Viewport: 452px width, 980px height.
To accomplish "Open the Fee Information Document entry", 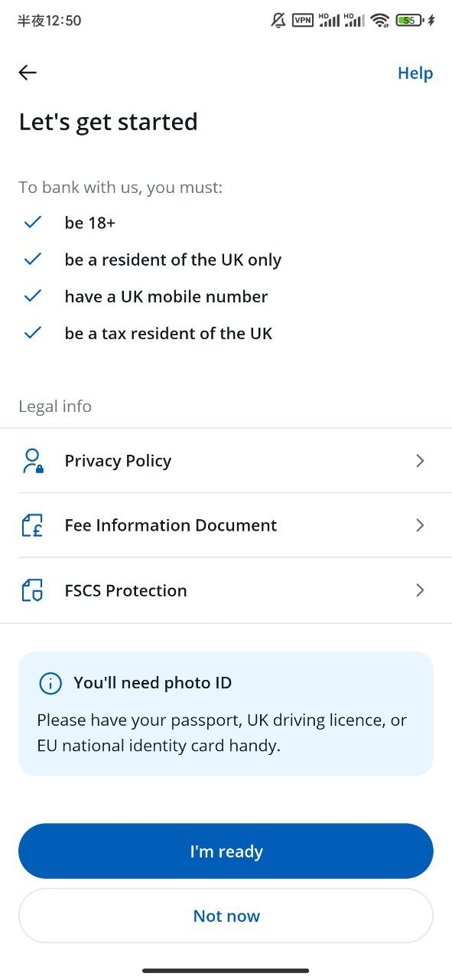I will pyautogui.click(x=226, y=525).
